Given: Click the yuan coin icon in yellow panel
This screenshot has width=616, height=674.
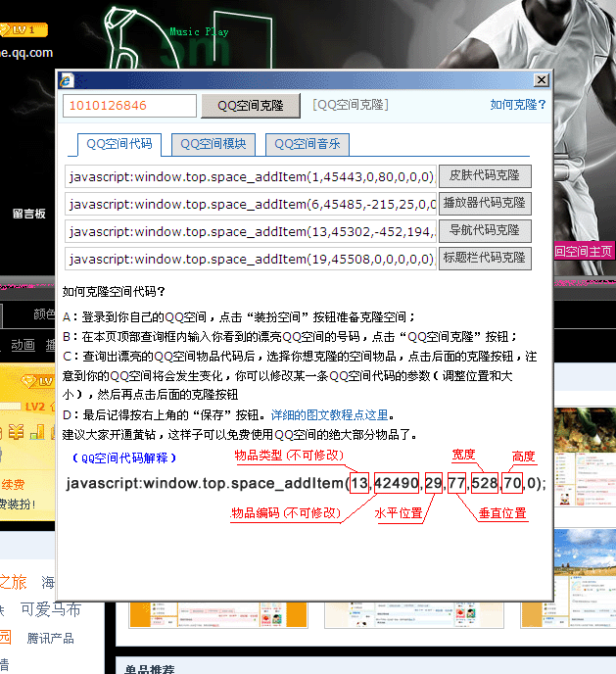Looking at the screenshot, I should (17, 432).
